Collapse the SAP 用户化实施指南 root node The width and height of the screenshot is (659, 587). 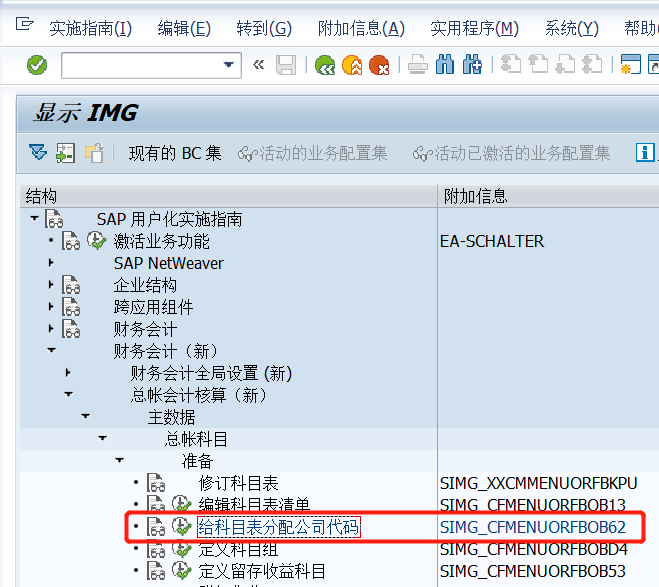click(34, 218)
